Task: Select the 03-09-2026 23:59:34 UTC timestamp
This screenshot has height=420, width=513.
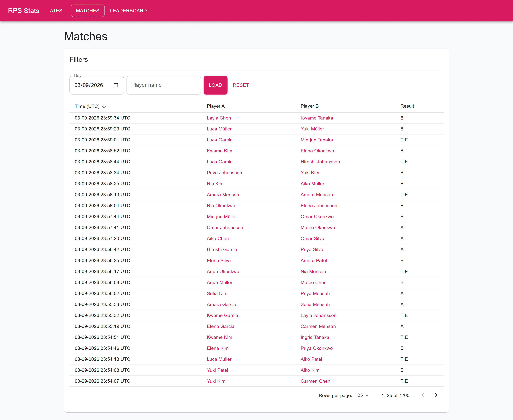Action: pyautogui.click(x=102, y=118)
